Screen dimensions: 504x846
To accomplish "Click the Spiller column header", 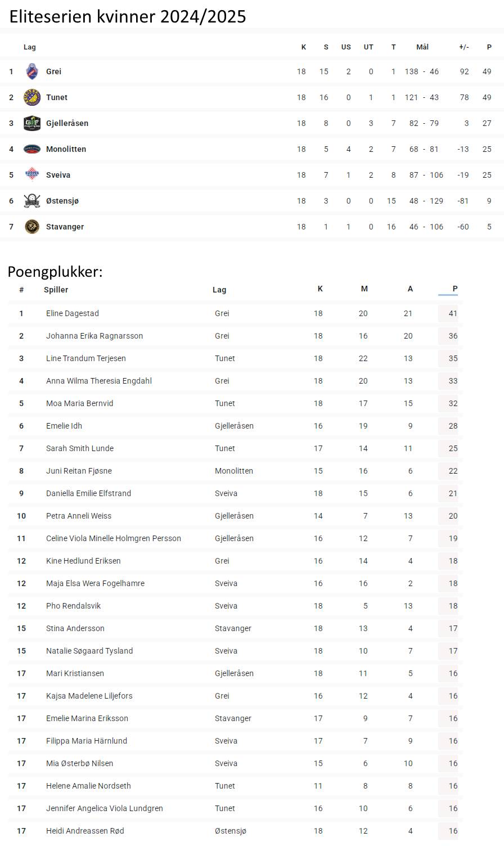I will pyautogui.click(x=56, y=290).
